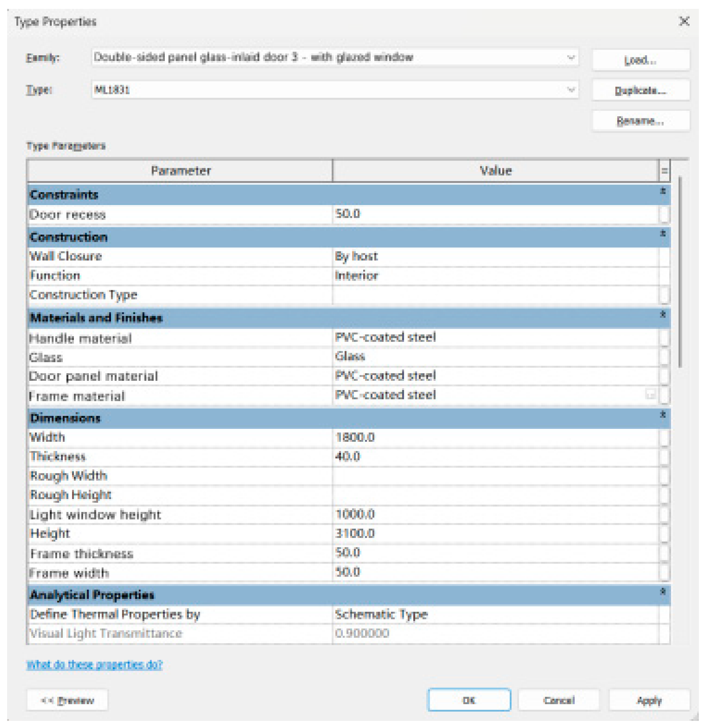Click associate button beside Door recess
Image resolution: width=706 pixels, height=728 pixels.
coord(664,214)
